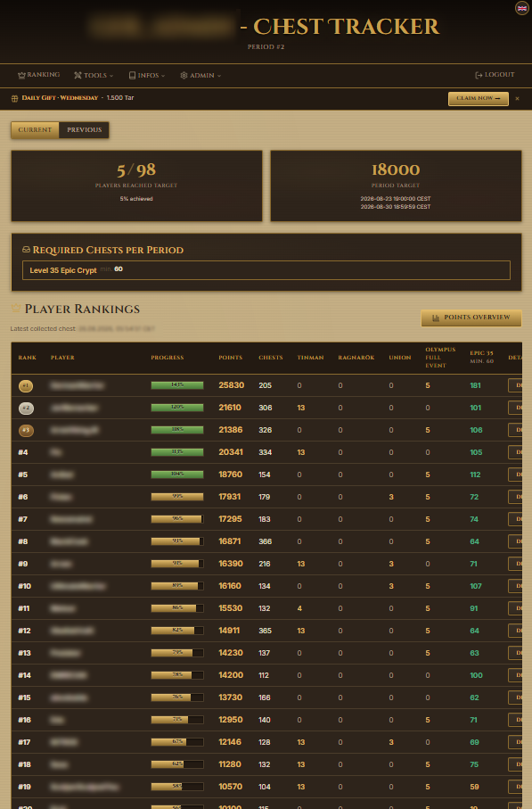Click the Level 35 Epic Crypt requirement

[x=266, y=270]
